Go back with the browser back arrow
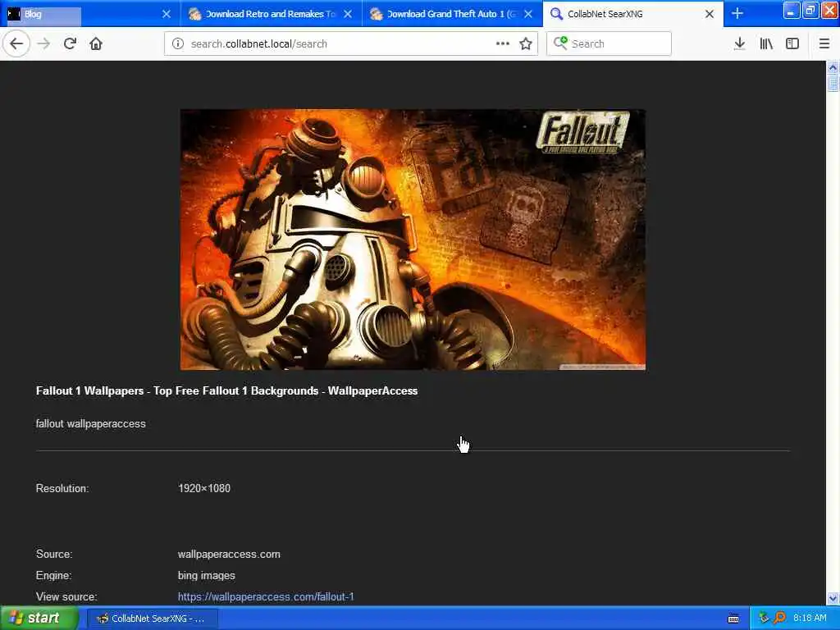 click(x=16, y=44)
